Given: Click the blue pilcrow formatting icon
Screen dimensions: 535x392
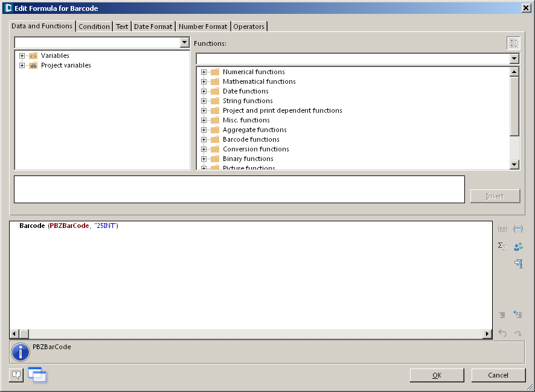Looking at the screenshot, I should click(x=517, y=264).
